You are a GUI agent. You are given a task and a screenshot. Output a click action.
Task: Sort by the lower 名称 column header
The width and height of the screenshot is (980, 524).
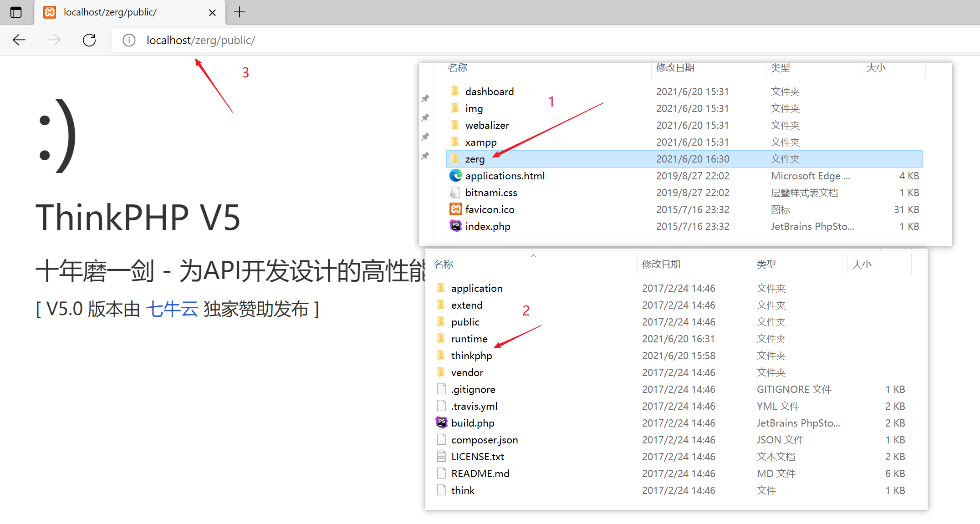tap(444, 264)
